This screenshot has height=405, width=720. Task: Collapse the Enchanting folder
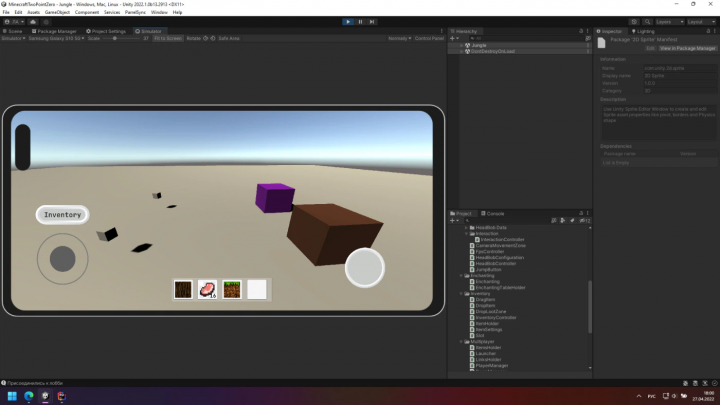[461, 276]
